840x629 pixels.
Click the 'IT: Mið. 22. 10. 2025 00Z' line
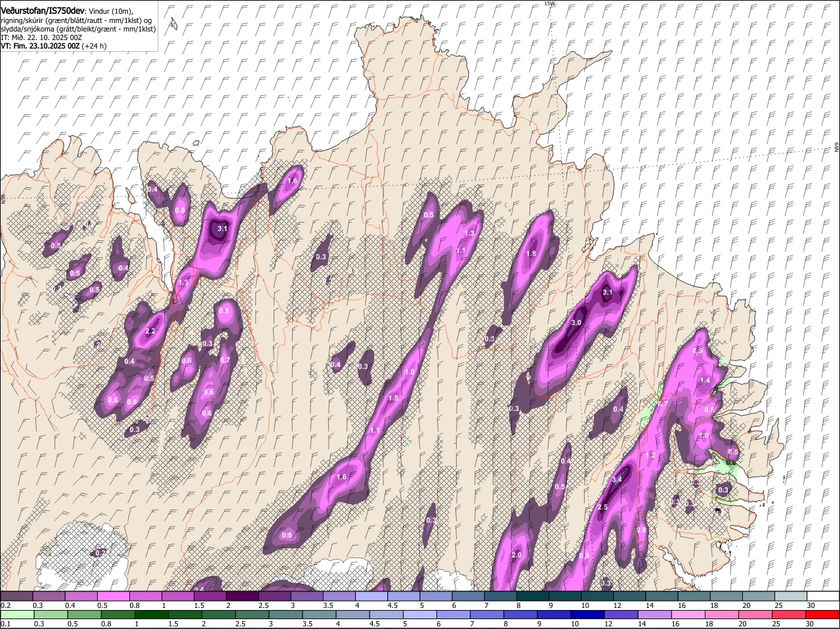point(41,37)
